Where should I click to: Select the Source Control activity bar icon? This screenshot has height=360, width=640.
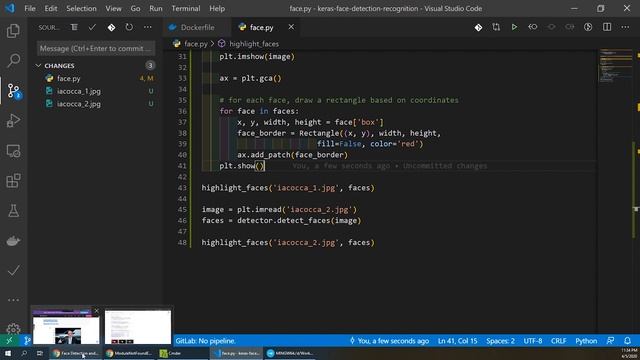tap(14, 91)
